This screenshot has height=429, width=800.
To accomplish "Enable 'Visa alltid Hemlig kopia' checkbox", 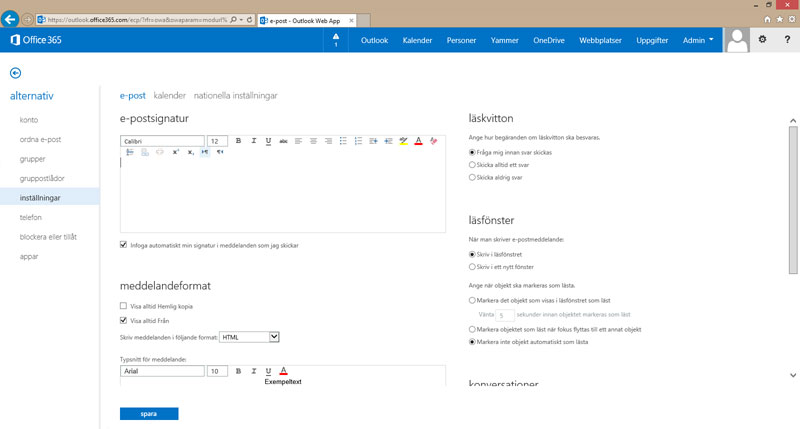I will (x=123, y=305).
